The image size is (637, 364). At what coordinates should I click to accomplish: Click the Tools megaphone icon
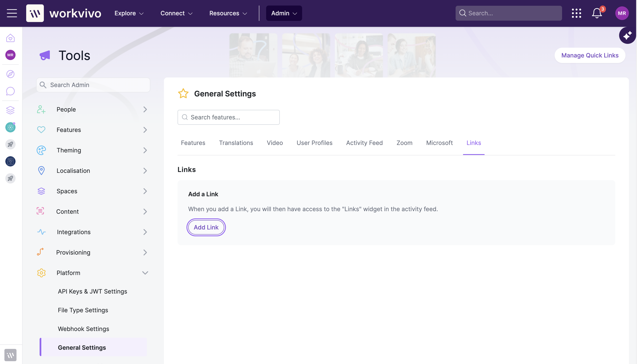click(x=45, y=55)
